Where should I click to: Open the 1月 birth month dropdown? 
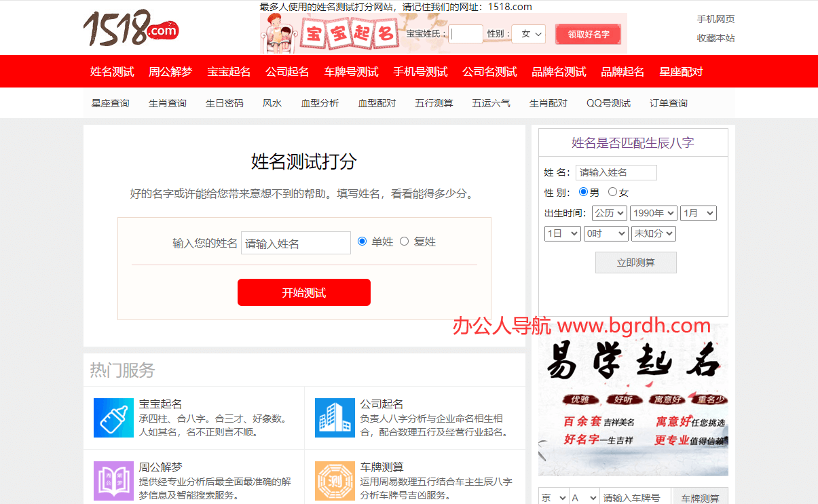[699, 213]
